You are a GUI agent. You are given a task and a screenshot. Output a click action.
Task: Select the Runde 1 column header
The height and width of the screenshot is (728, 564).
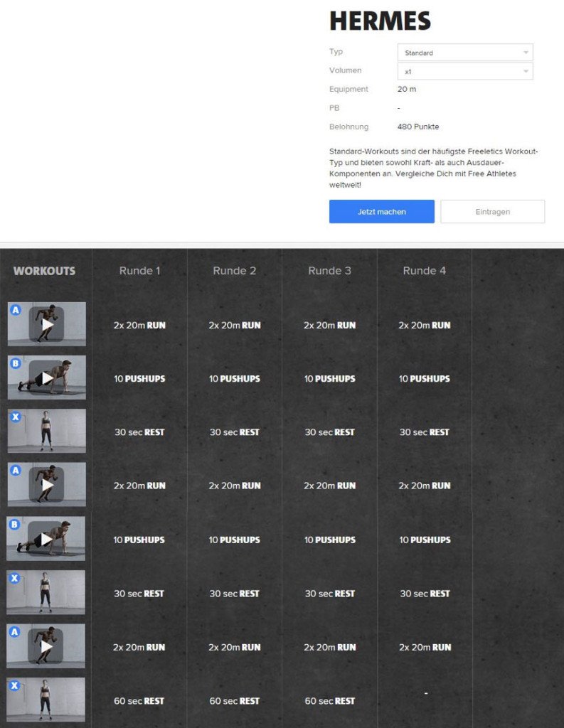pyautogui.click(x=139, y=271)
